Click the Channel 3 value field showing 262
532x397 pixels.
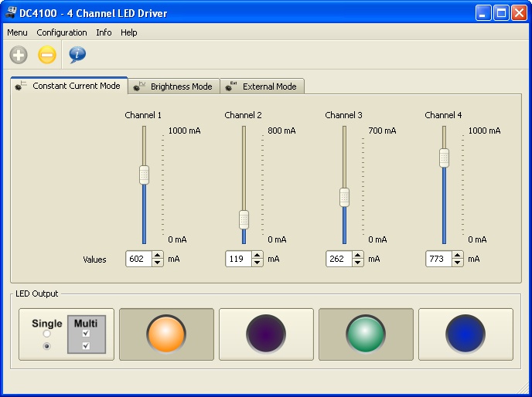coord(339,259)
